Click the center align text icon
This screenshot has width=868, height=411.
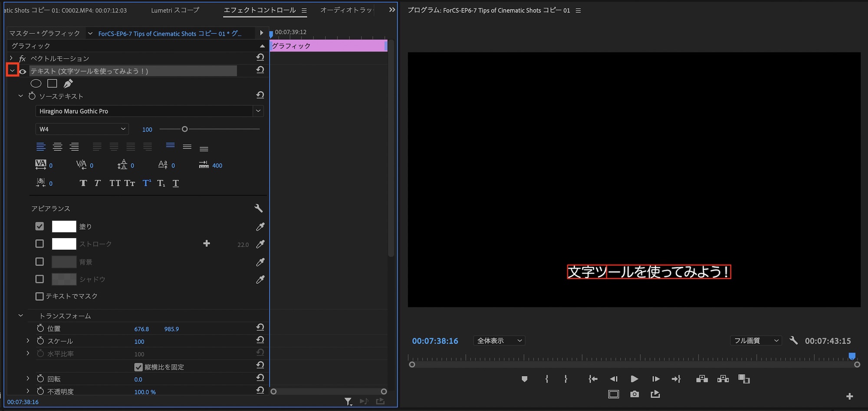[57, 147]
